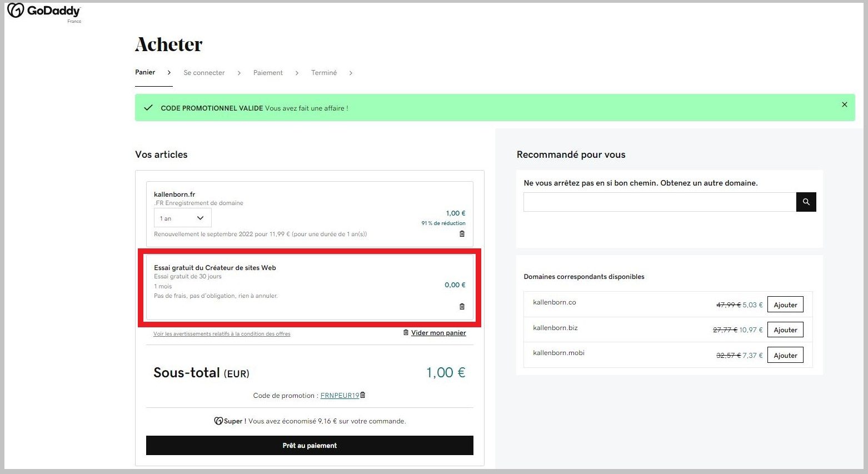The width and height of the screenshot is (868, 474).
Task: Delete kallenborn.fr domain from cart
Action: click(462, 234)
